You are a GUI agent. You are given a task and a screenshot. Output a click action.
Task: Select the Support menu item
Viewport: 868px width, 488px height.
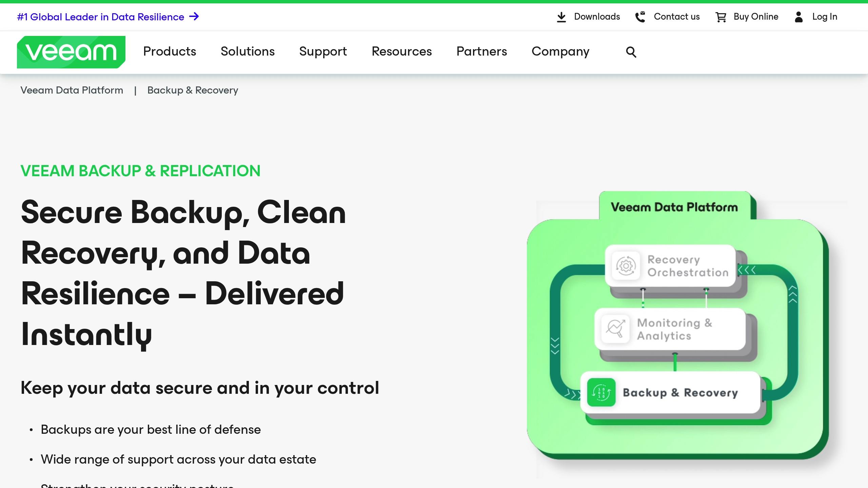click(x=323, y=52)
